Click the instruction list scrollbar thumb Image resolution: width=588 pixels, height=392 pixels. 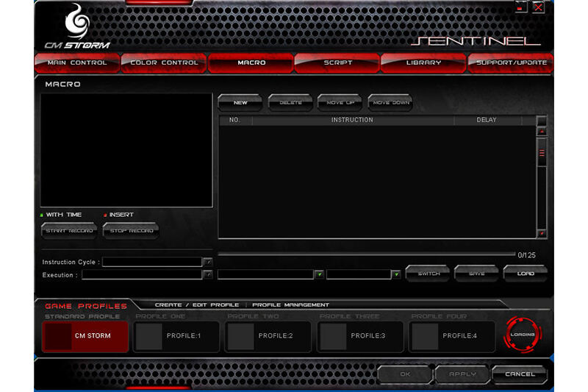click(542, 153)
